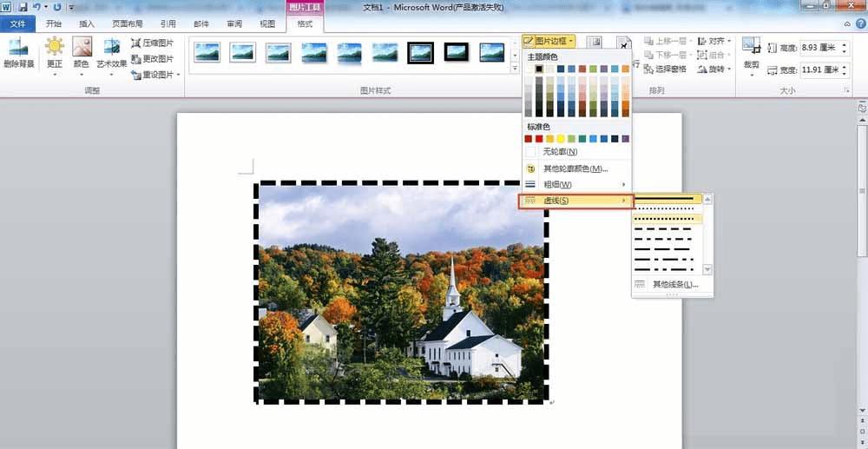This screenshot has height=449, width=868.
Task: Select the round-dot dash style
Action: pyautogui.click(x=667, y=208)
